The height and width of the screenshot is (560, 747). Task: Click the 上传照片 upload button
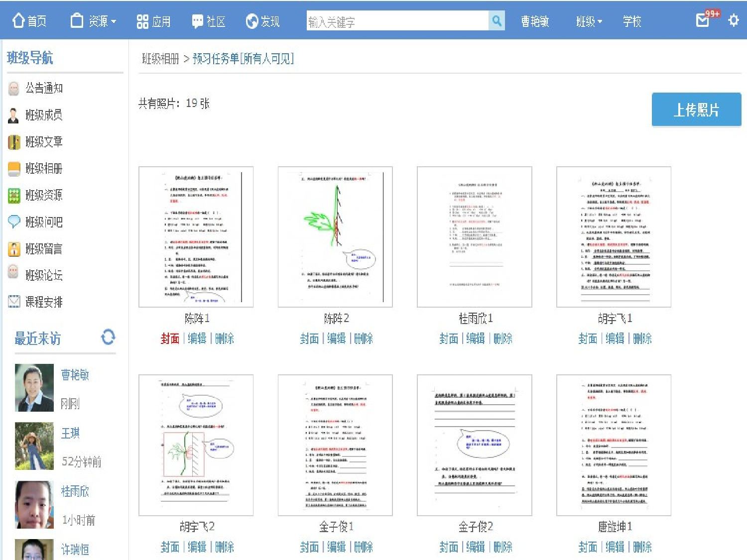[x=696, y=110]
